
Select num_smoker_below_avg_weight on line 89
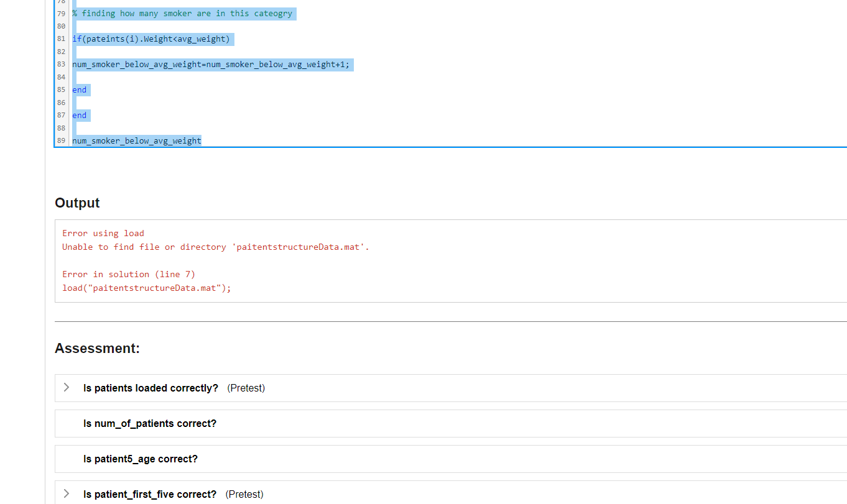pos(136,140)
